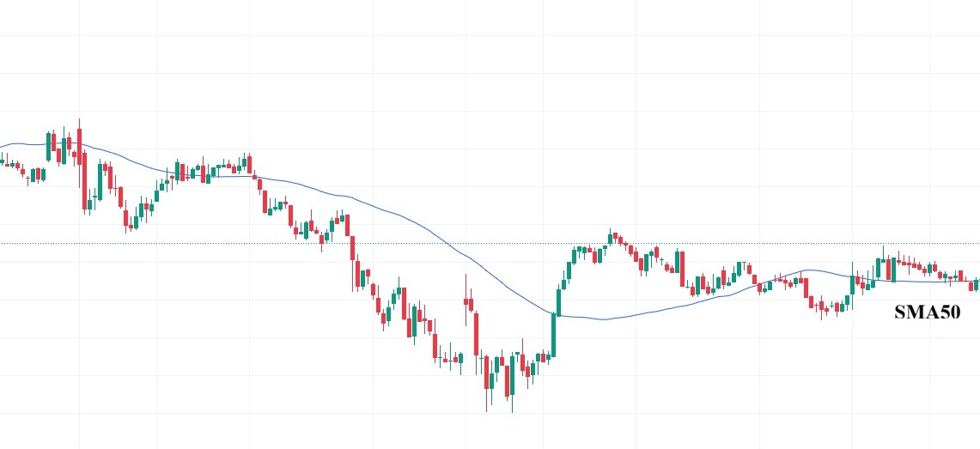980x449 pixels.
Task: Click the tall green candle following the first sharp drop
Action: pyautogui.click(x=101, y=180)
